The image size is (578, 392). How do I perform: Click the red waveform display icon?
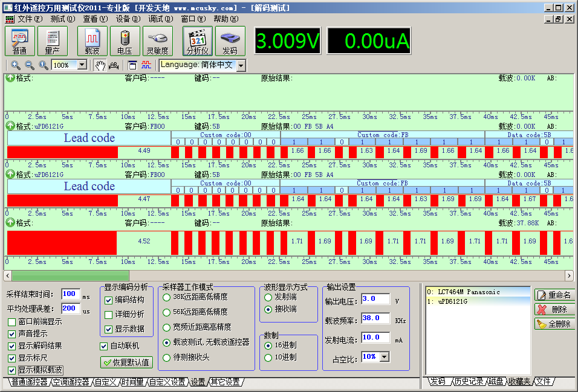coord(146,65)
